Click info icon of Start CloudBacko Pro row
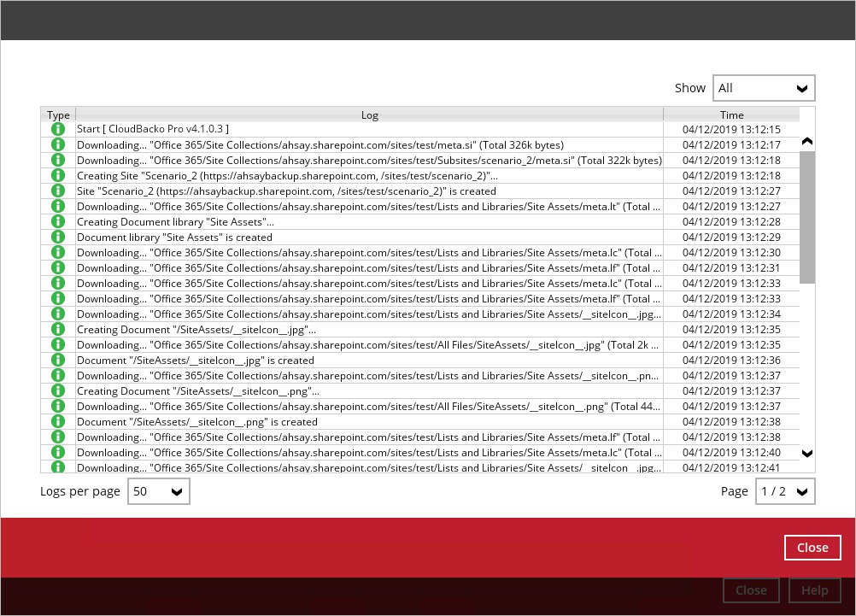Viewport: 856px width, 616px height. [58, 129]
